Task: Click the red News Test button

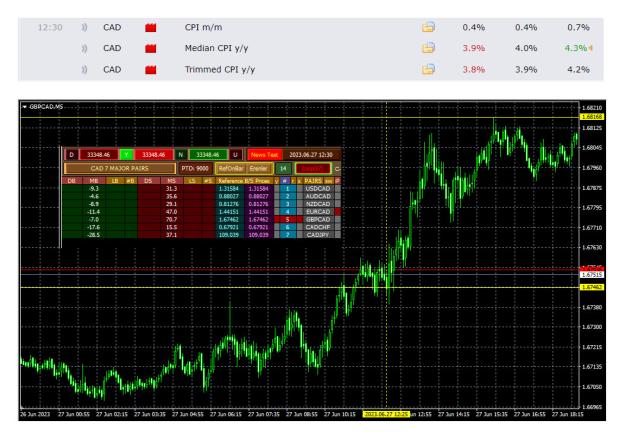Action: (x=265, y=155)
